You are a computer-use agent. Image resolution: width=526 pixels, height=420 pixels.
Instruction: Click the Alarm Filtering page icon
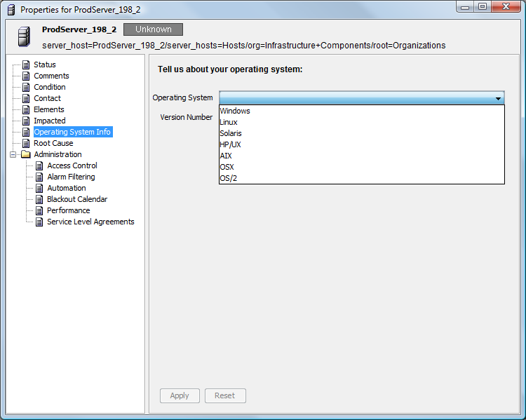(39, 177)
